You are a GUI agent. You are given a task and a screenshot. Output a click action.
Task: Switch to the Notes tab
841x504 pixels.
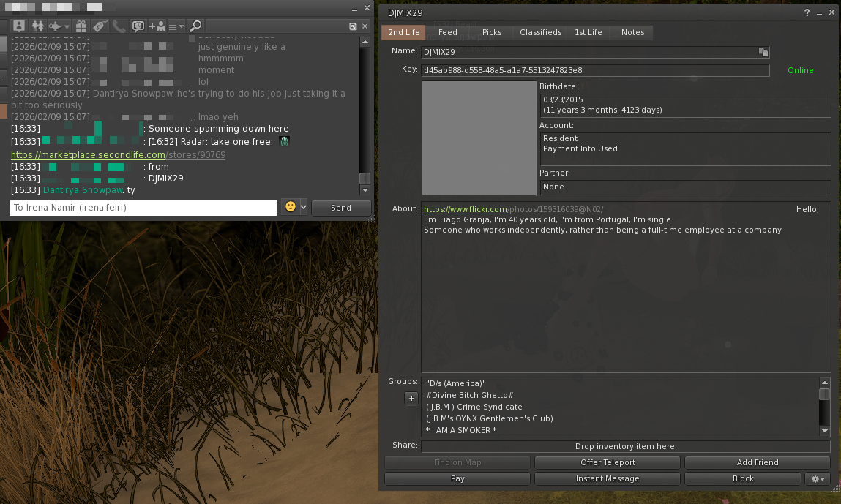click(633, 32)
